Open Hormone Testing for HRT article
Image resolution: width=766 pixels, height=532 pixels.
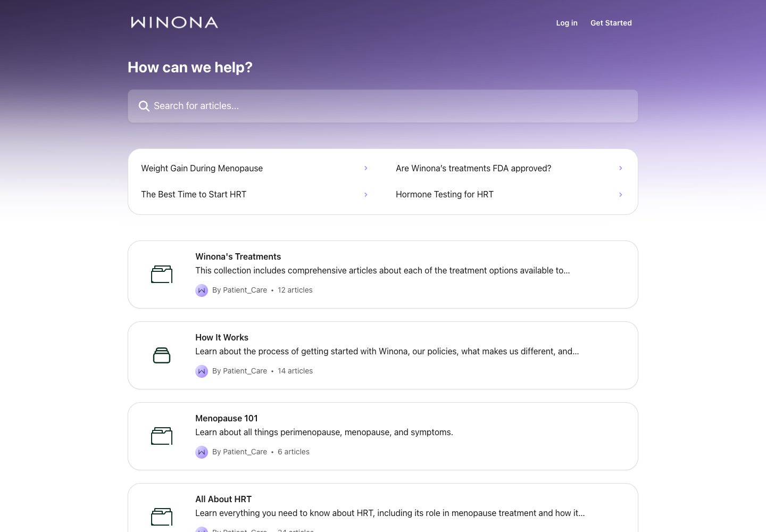[x=510, y=195]
